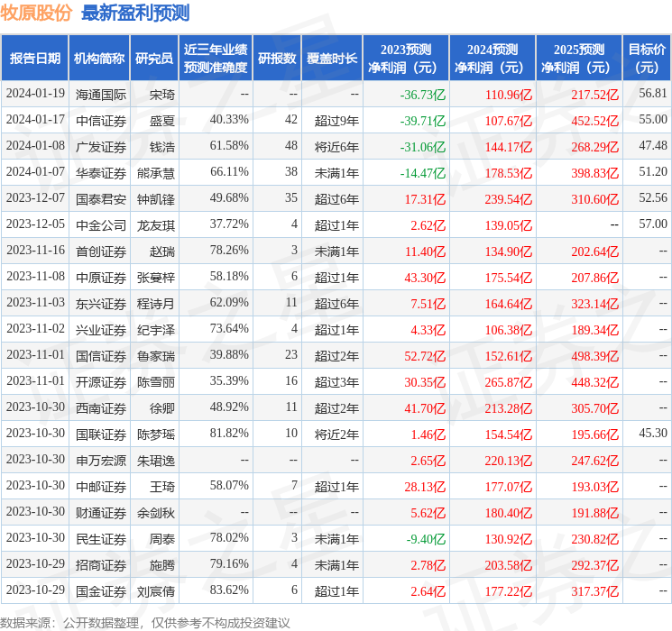This screenshot has width=672, height=631.
Task: Select the 中原证券 institution cell
Action: pyautogui.click(x=101, y=278)
